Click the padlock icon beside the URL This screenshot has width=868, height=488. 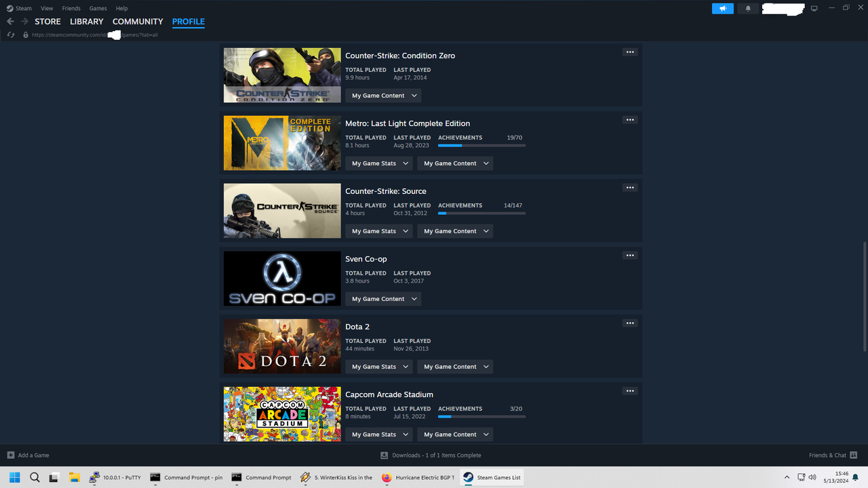click(26, 35)
